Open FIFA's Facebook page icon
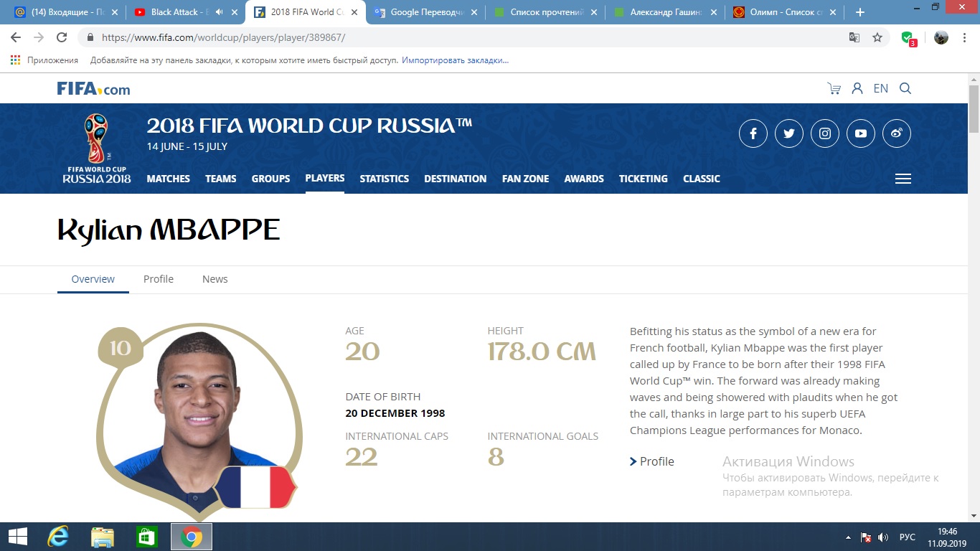Viewport: 980px width, 551px height. click(x=753, y=133)
